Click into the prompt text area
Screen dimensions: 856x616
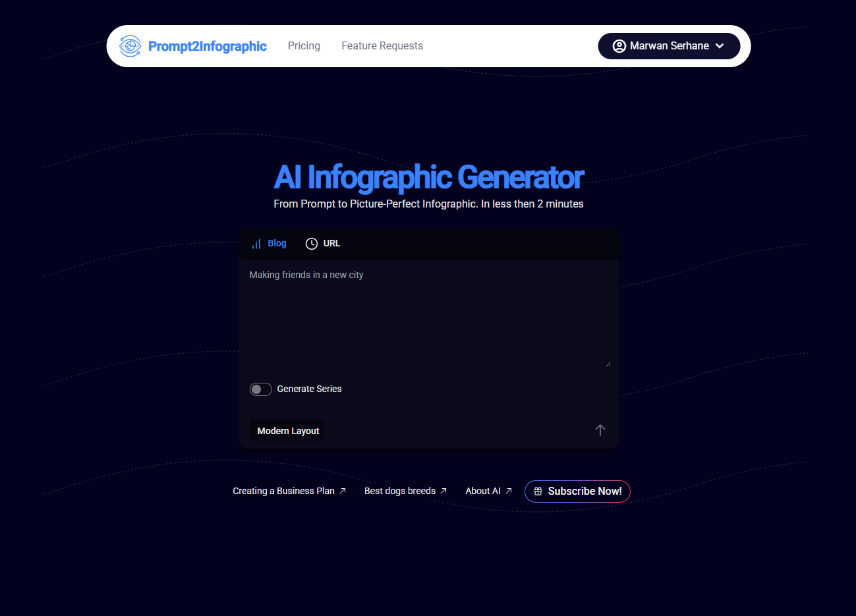point(428,316)
